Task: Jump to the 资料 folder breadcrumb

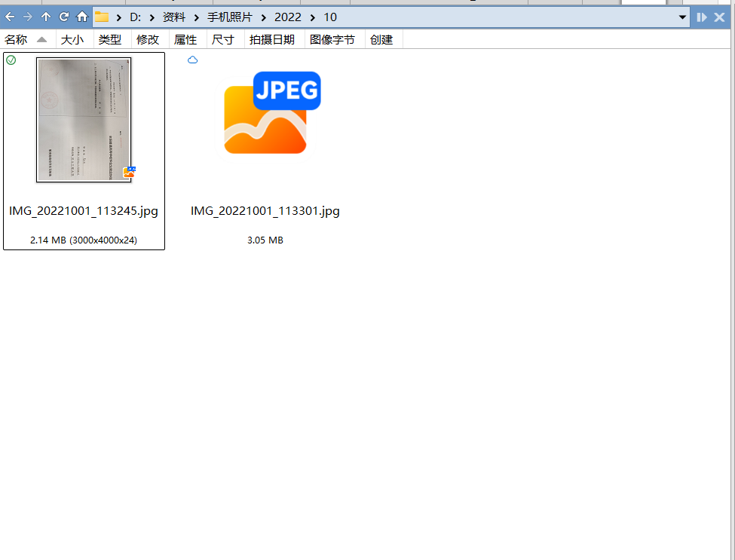Action: point(174,17)
